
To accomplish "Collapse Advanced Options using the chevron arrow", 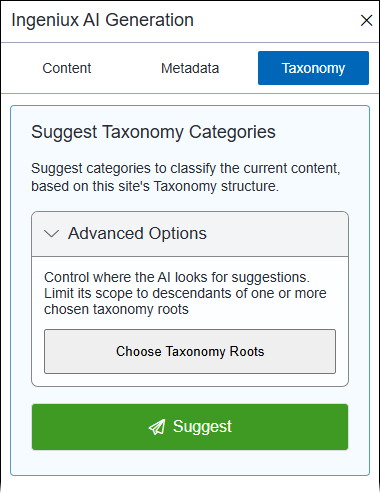I will click(52, 234).
